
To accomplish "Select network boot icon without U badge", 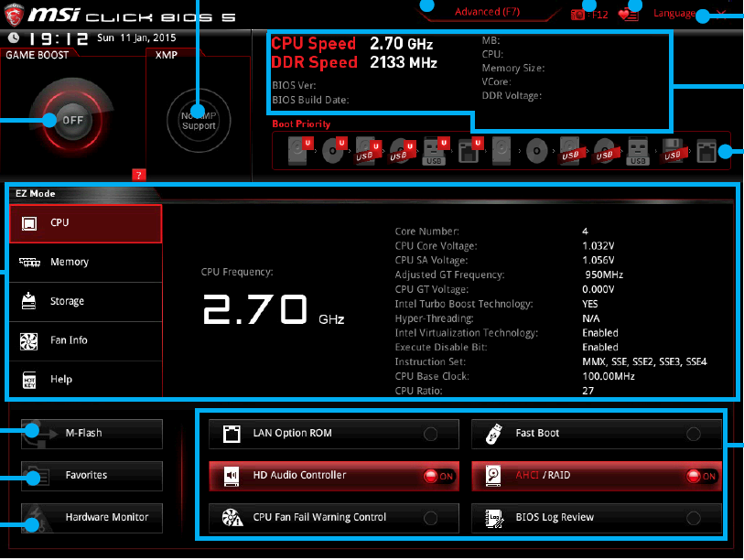I will pyautogui.click(x=706, y=151).
